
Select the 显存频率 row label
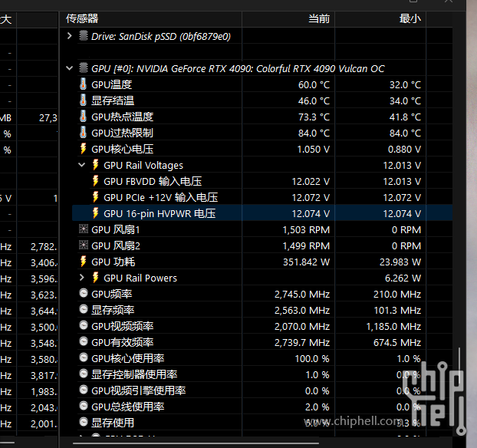(113, 311)
